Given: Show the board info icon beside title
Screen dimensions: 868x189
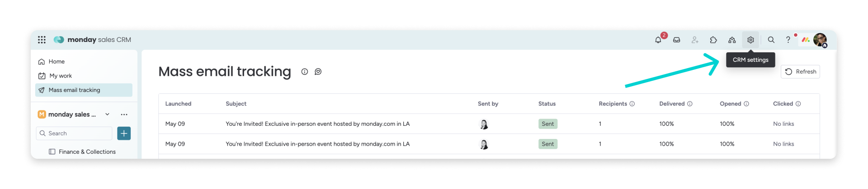Looking at the screenshot, I should click(305, 72).
